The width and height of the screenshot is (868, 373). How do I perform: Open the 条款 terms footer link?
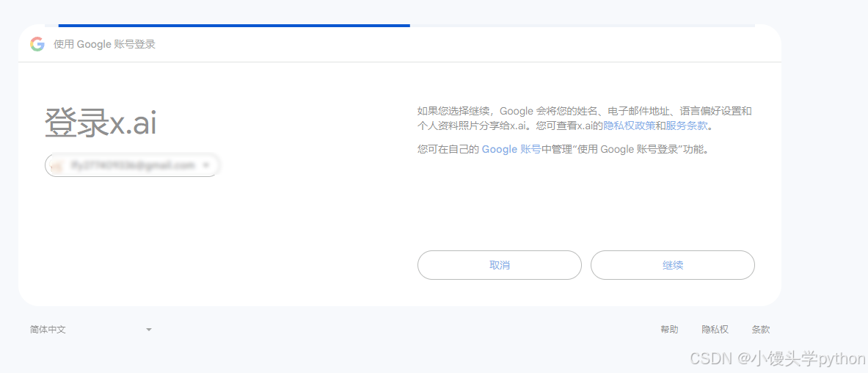[x=761, y=329]
